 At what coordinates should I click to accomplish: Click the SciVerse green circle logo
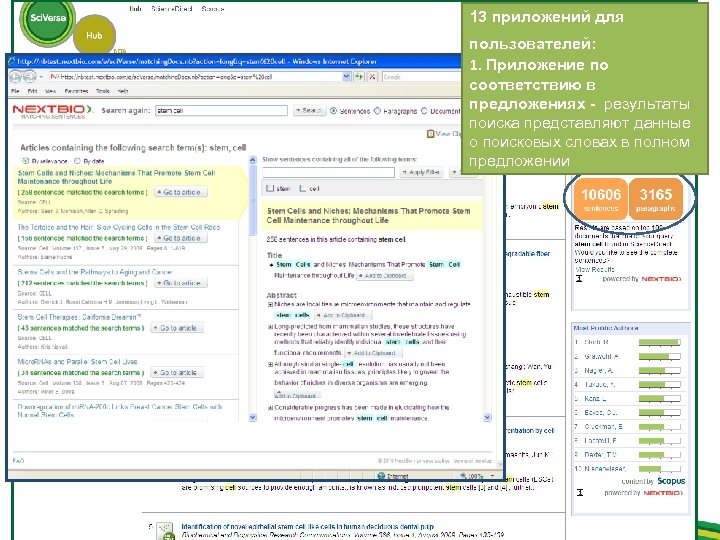48,18
